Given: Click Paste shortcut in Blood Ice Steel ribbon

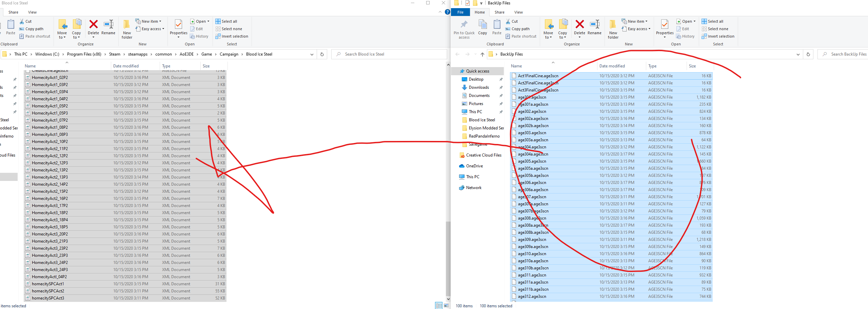Looking at the screenshot, I should pos(35,36).
